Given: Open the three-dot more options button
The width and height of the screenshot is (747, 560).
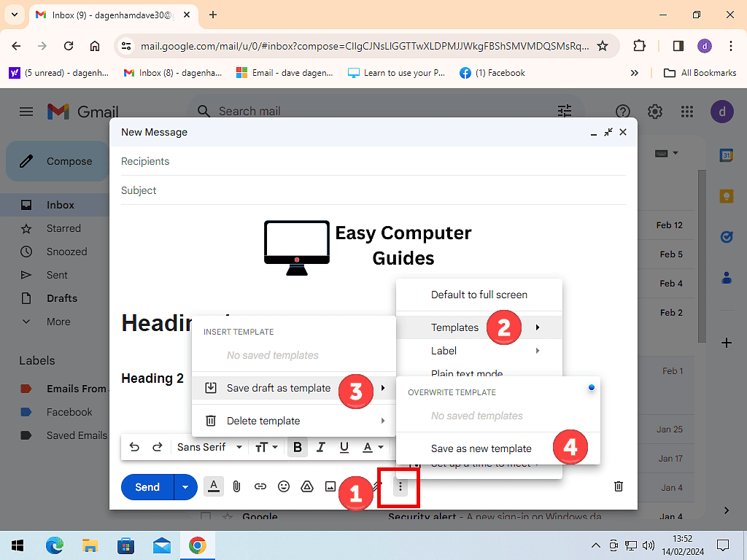Looking at the screenshot, I should (x=400, y=486).
